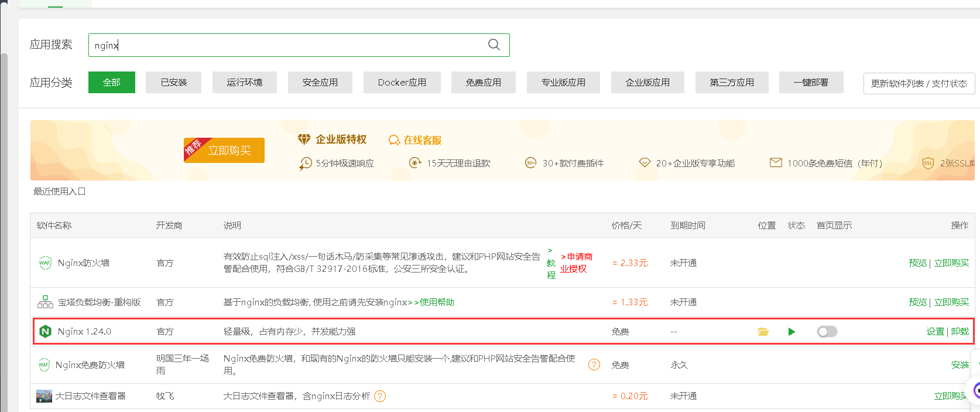Viewport: 980px width, 412px height.
Task: Click the Nginx免费防火墙 WAF icon
Action: pos(44,365)
